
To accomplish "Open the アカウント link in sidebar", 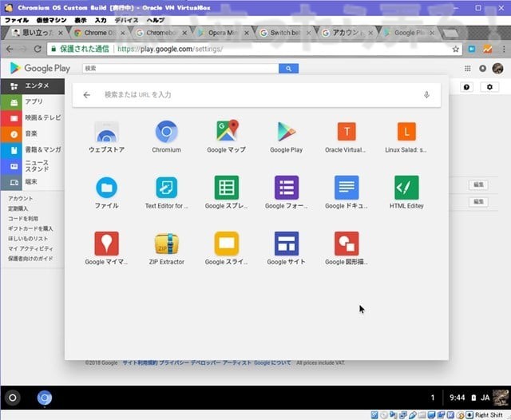I will click(x=20, y=199).
